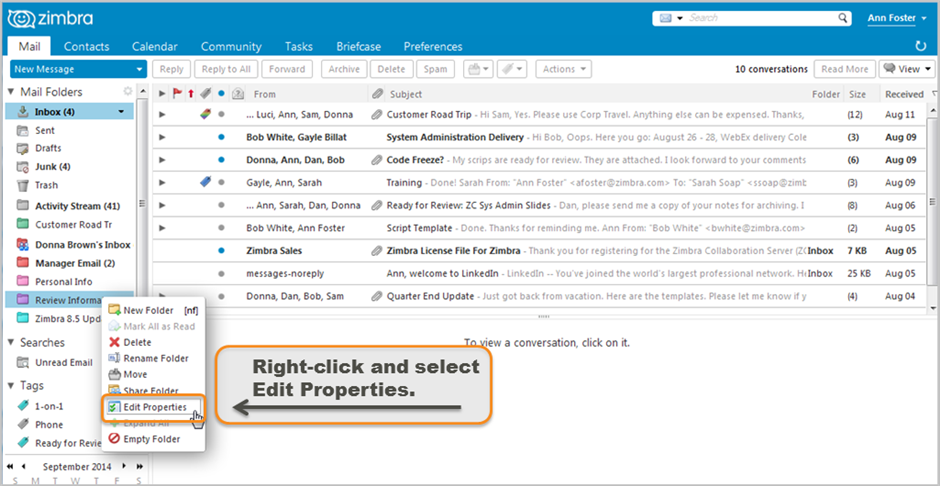Click in the Search input field
This screenshot has width=940, height=486.
tap(761, 18)
